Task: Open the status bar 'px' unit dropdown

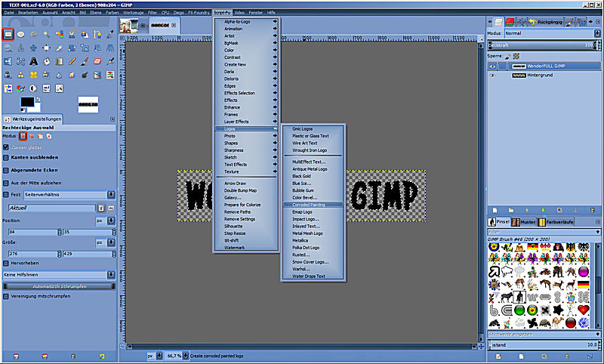Action: (155, 356)
